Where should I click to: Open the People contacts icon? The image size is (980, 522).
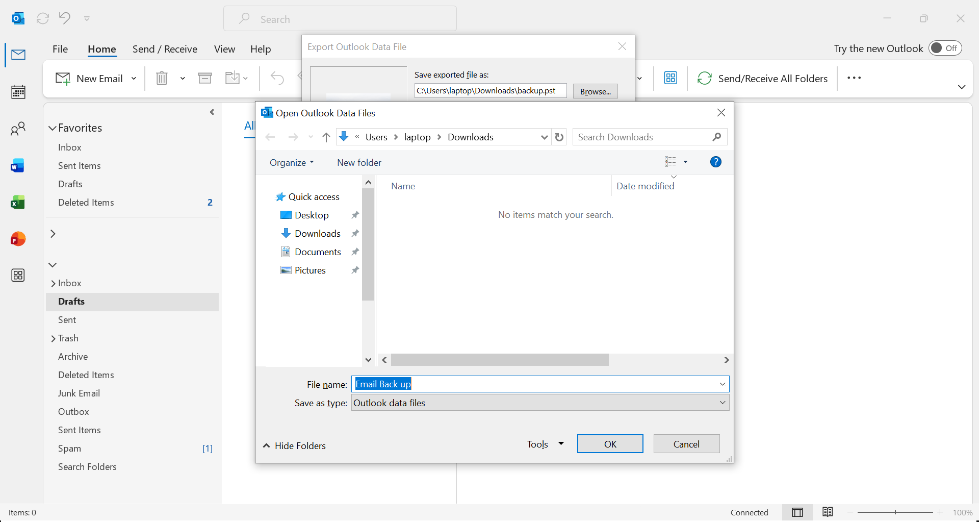coord(18,129)
